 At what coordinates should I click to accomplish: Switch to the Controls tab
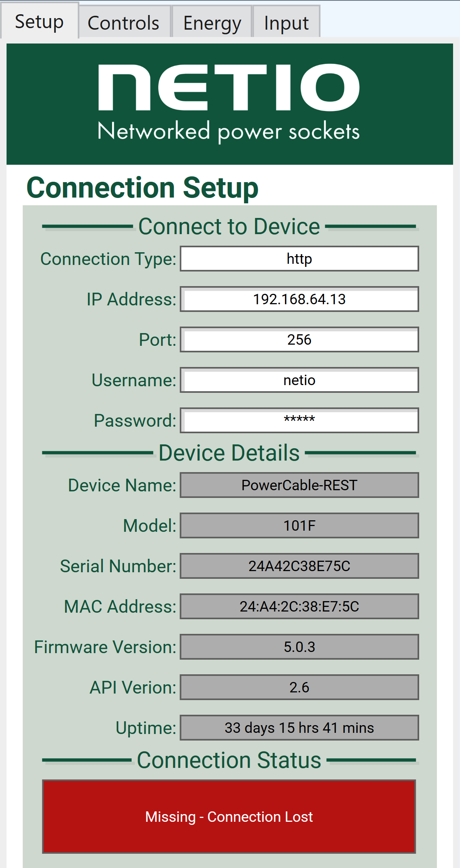[124, 22]
